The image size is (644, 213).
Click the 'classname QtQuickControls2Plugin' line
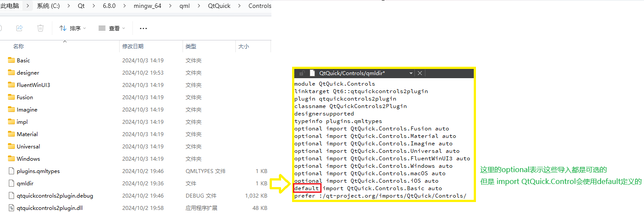[x=351, y=106]
